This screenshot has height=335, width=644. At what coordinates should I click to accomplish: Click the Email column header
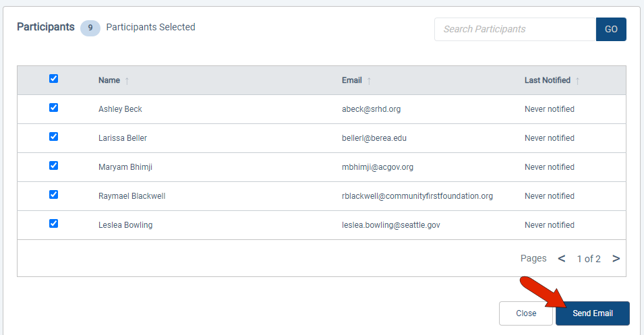pos(352,80)
